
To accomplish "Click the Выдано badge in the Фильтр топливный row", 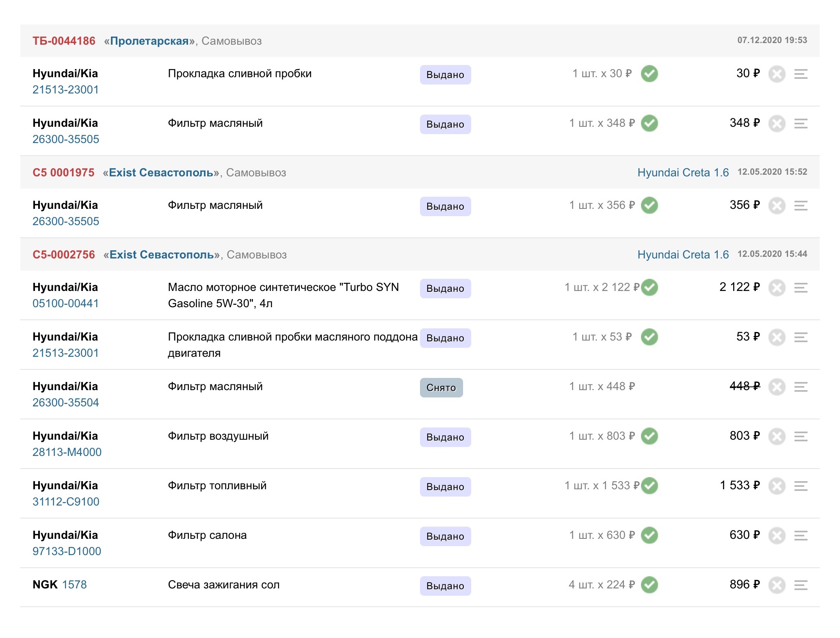I will (x=445, y=487).
